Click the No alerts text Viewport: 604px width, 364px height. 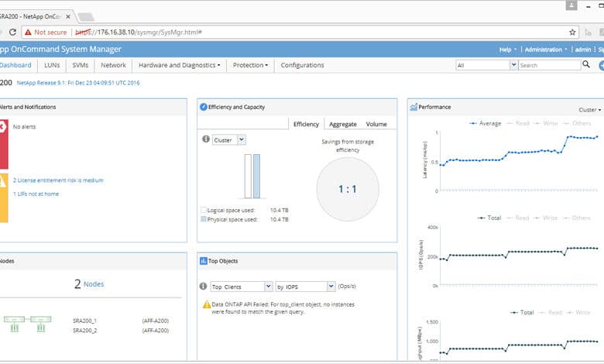click(x=24, y=127)
